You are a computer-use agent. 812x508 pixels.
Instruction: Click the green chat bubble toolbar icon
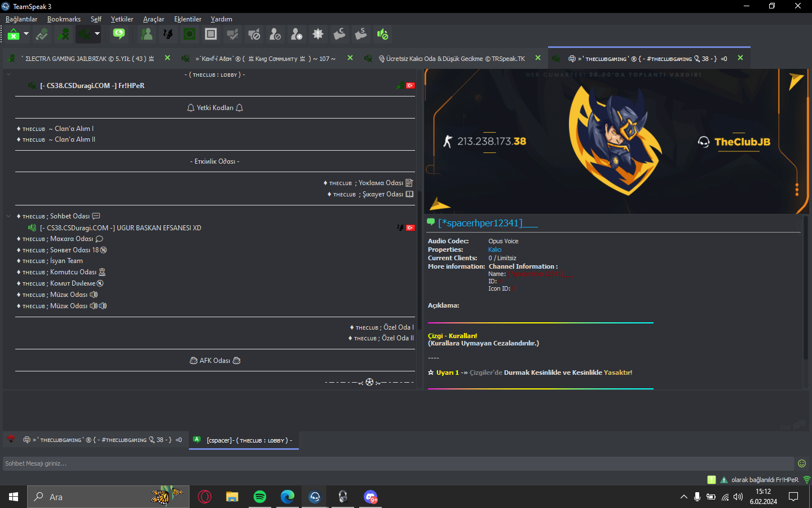click(119, 34)
